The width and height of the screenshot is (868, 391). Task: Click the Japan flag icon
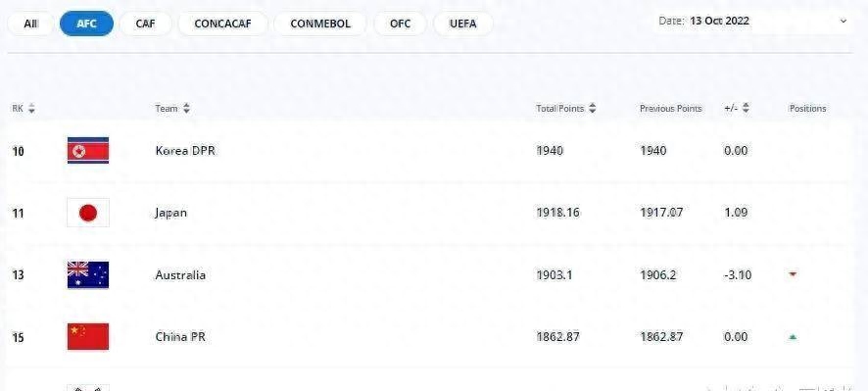[x=88, y=213]
